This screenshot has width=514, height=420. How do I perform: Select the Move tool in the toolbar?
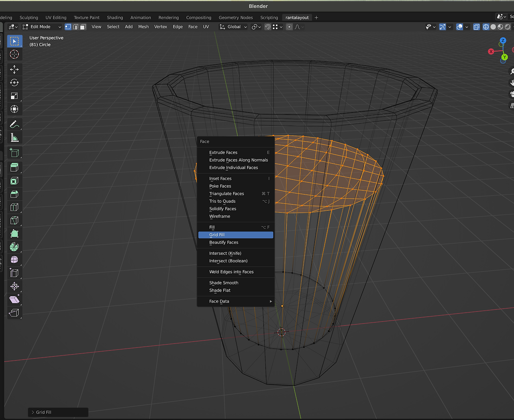[x=14, y=69]
